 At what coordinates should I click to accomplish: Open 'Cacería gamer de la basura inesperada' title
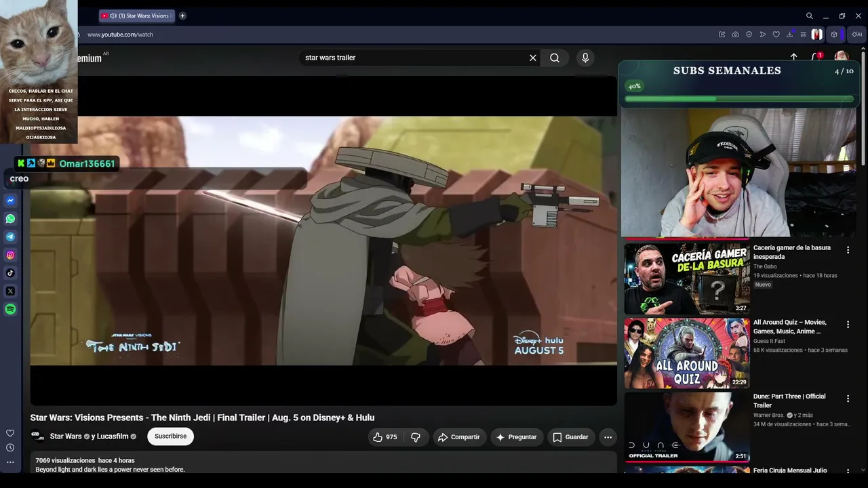pyautogui.click(x=792, y=252)
